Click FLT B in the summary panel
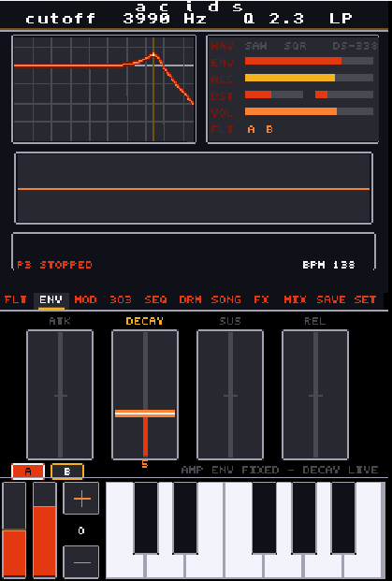Screen dimensions: 392x581 (x=269, y=129)
